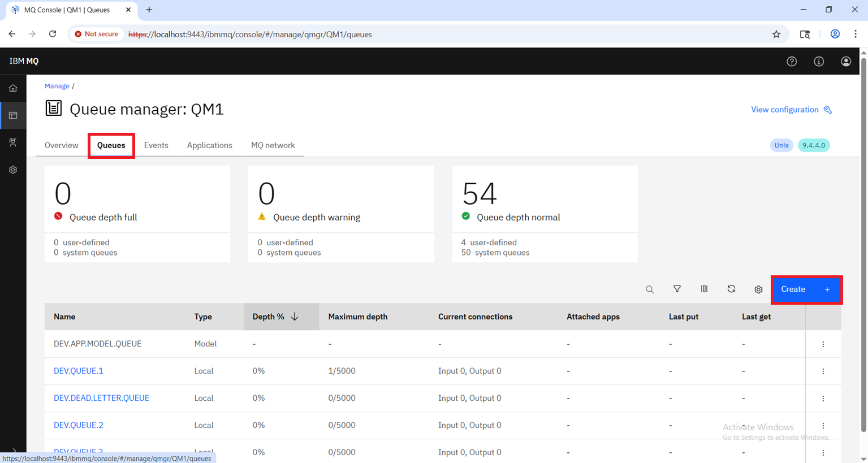This screenshot has width=868, height=463.
Task: Click the Unix platform tag
Action: [781, 145]
